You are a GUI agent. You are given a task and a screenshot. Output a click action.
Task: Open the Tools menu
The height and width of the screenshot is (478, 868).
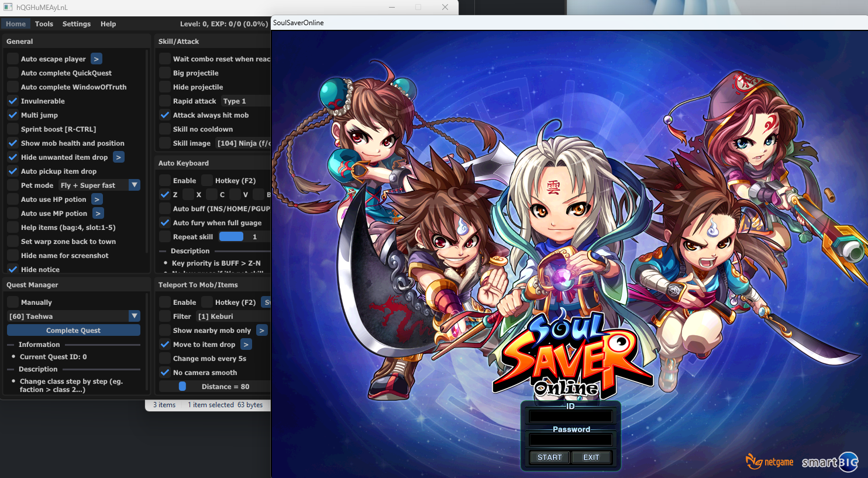(44, 24)
